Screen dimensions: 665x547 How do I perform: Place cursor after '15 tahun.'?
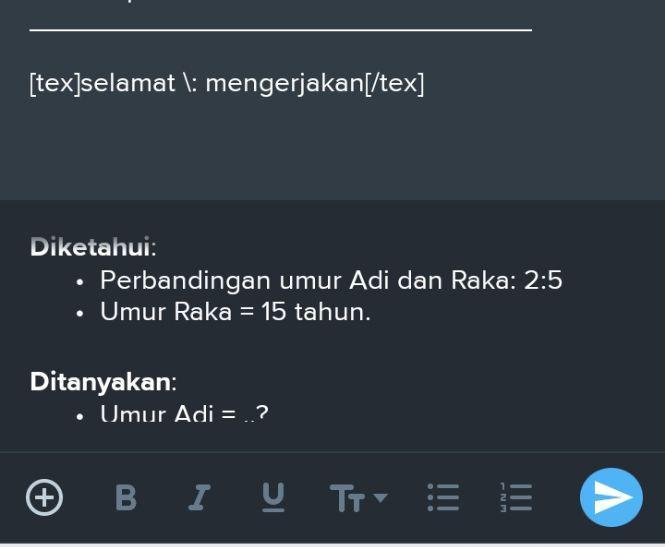(x=372, y=312)
